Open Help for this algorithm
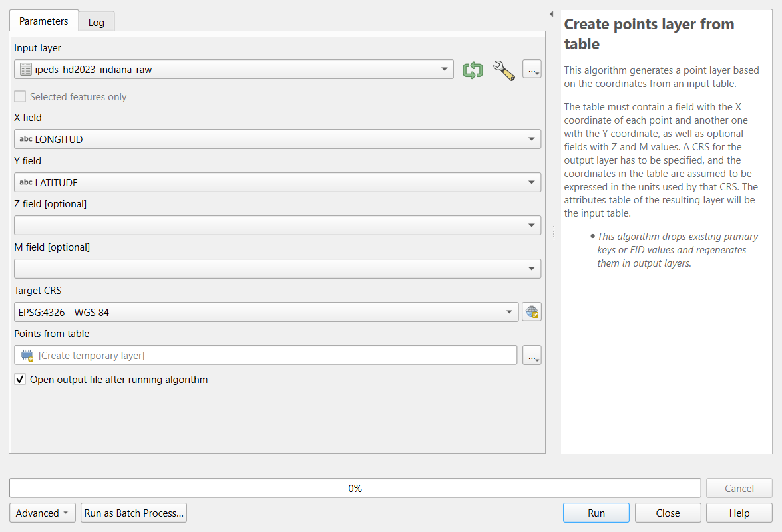The width and height of the screenshot is (782, 532). (x=739, y=513)
